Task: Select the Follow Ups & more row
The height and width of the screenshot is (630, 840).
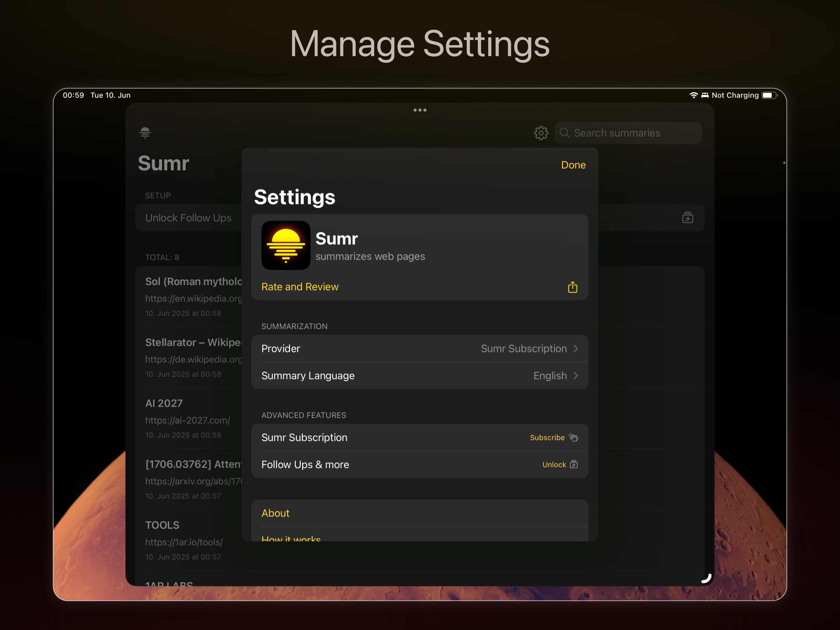Action: (x=420, y=464)
